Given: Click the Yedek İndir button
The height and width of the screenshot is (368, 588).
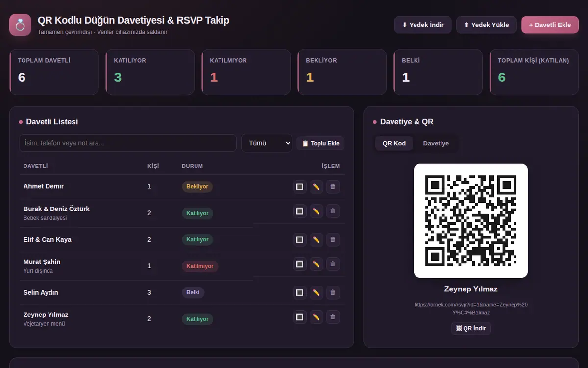Looking at the screenshot, I should coord(422,25).
